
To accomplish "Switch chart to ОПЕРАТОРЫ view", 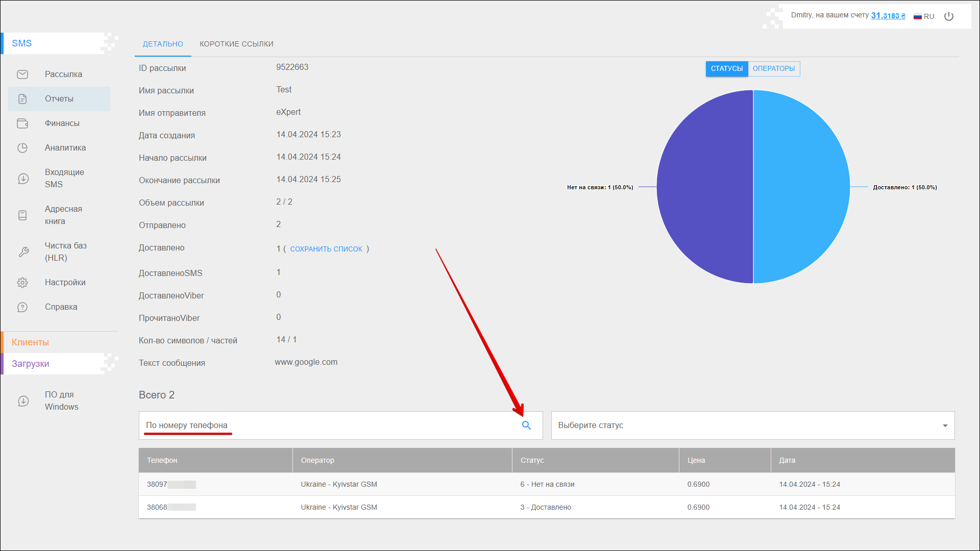I will click(773, 69).
